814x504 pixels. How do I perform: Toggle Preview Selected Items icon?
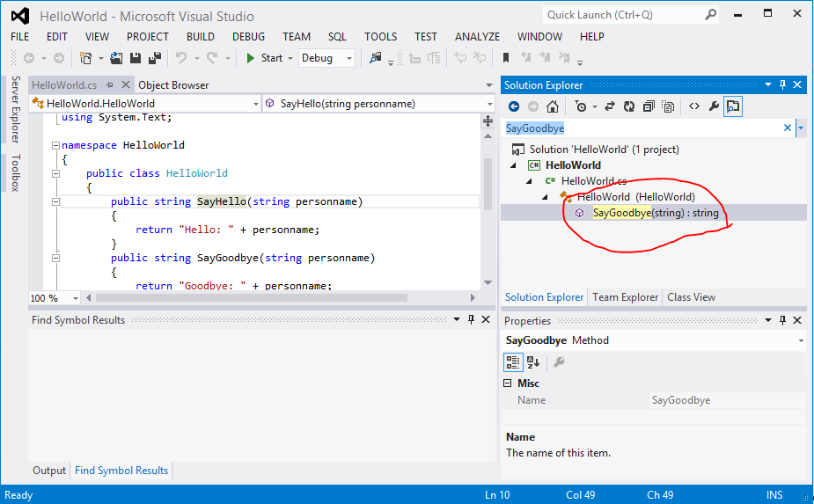(733, 106)
